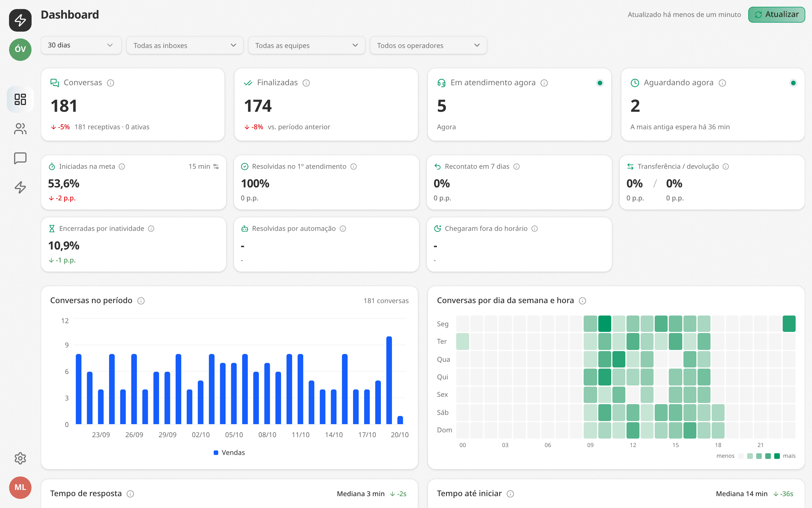This screenshot has width=812, height=508.
Task: Click the tallest bar in the conversations chart
Action: [389, 380]
